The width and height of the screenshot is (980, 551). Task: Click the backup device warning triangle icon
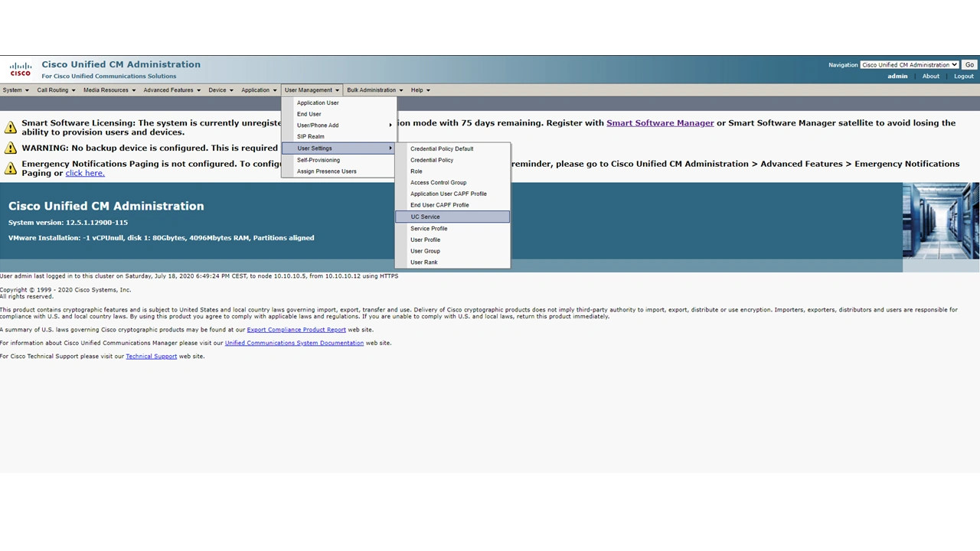[x=11, y=148]
